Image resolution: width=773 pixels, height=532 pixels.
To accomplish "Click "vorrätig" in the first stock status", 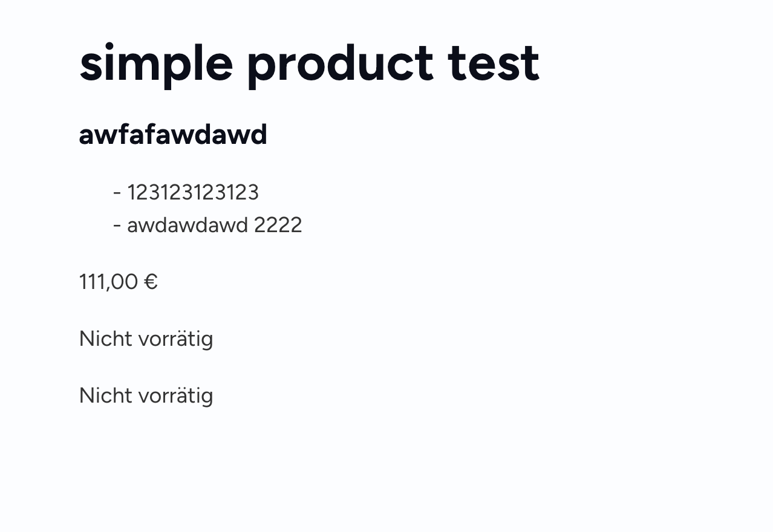I will coord(176,339).
